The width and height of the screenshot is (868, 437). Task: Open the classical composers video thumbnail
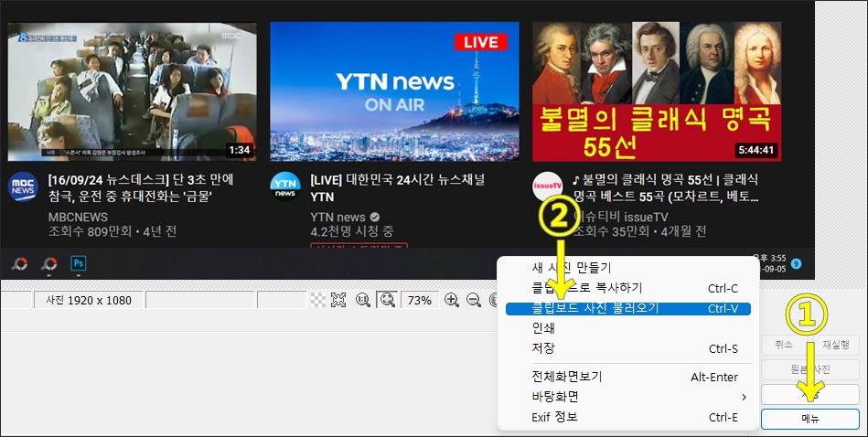click(657, 91)
